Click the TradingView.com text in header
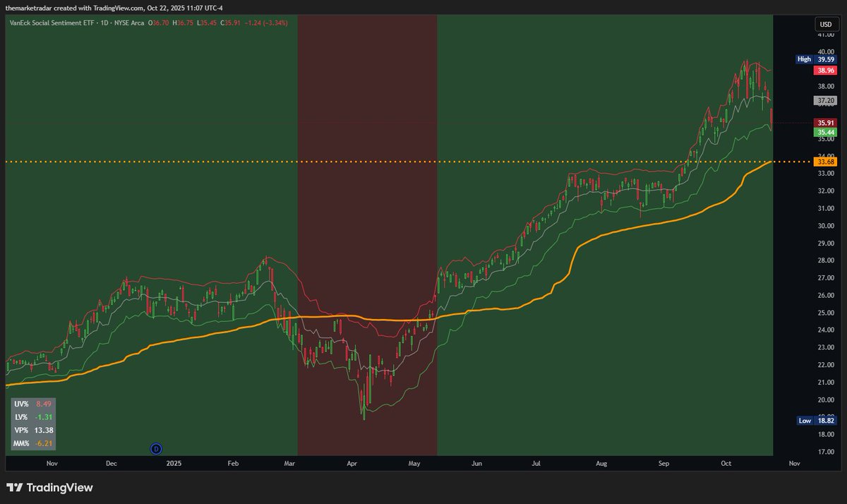Image resolution: width=847 pixels, height=504 pixels. [119, 6]
